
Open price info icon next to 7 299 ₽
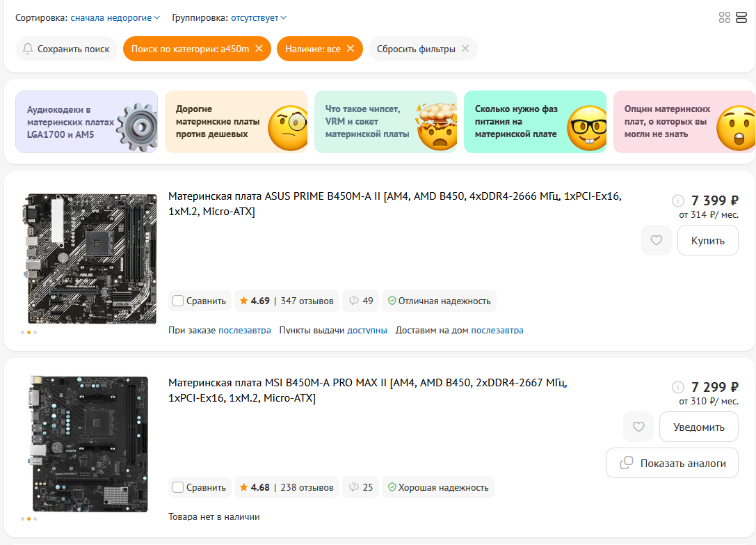click(678, 387)
